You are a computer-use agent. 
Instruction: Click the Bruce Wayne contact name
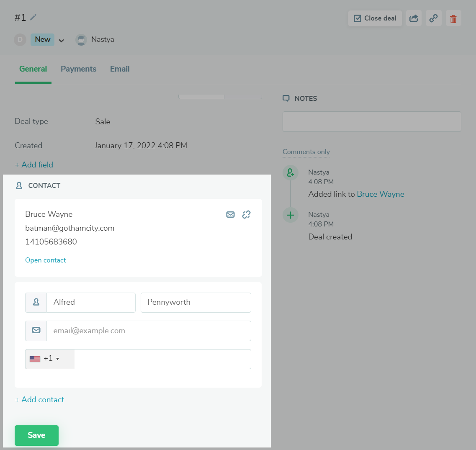click(x=49, y=214)
